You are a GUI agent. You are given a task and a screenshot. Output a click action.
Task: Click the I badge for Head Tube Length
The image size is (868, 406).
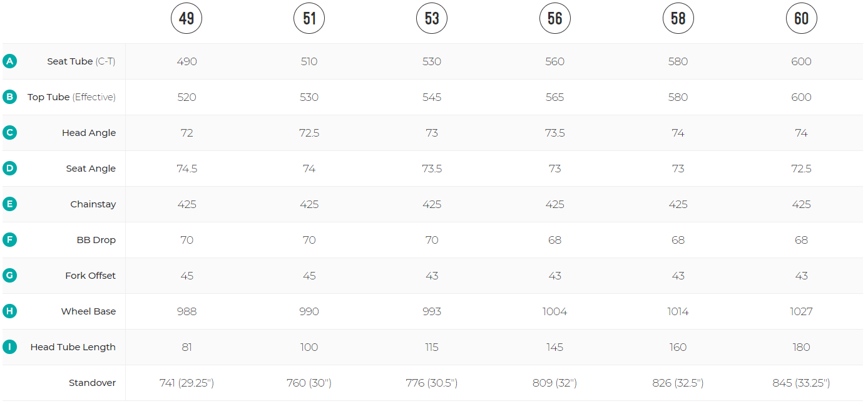[9, 347]
